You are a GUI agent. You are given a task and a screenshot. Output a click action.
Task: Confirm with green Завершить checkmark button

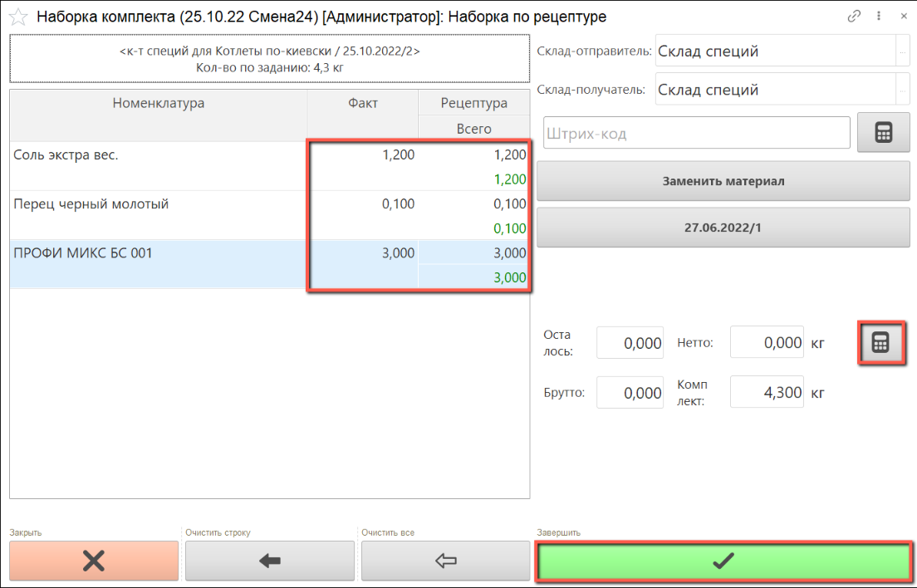(723, 561)
